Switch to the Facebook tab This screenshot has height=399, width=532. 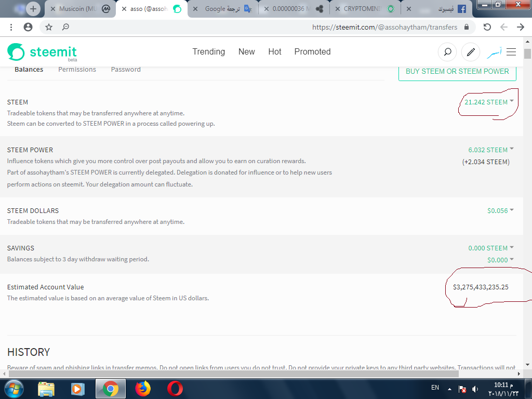click(x=437, y=9)
